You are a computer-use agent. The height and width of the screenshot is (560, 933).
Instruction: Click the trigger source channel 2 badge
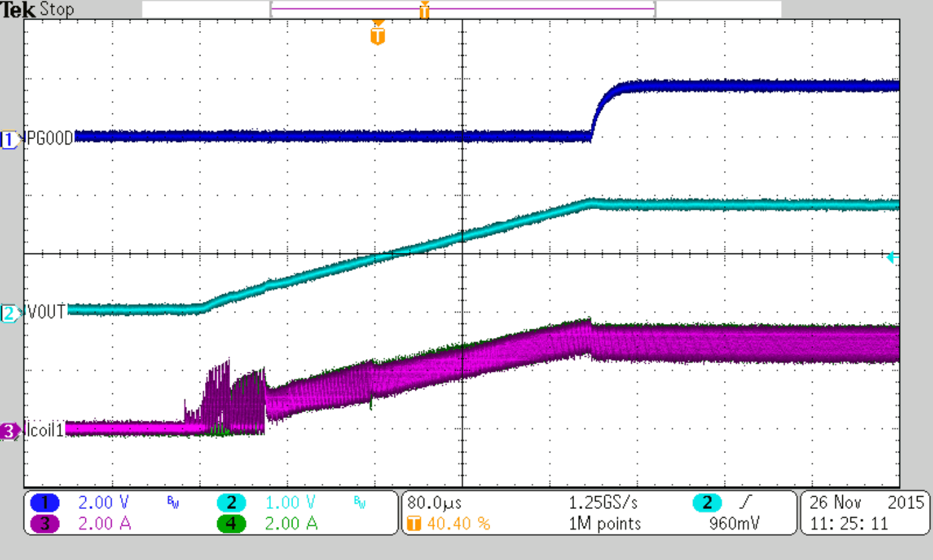[708, 503]
